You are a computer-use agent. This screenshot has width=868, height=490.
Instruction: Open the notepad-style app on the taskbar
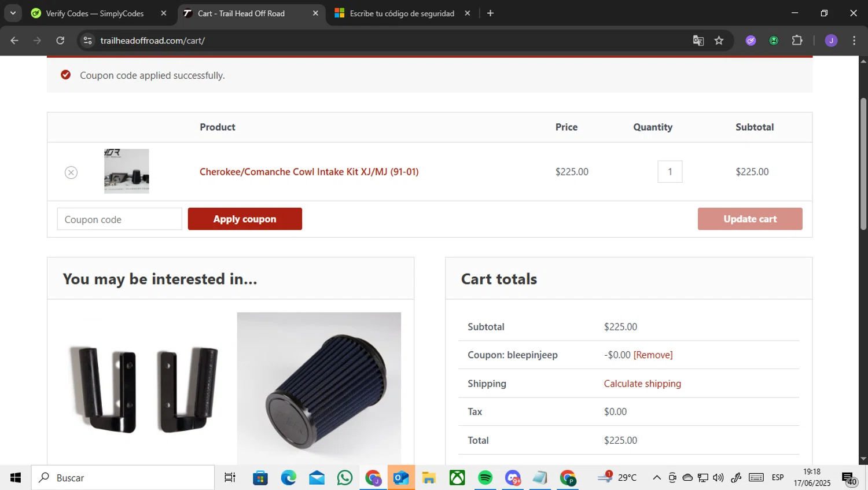click(540, 478)
